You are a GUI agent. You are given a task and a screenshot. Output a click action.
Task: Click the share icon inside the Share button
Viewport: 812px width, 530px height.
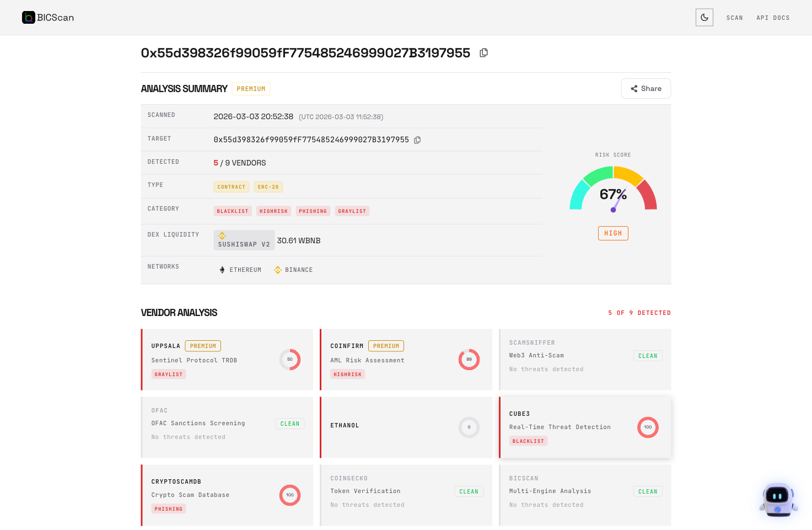(x=633, y=88)
